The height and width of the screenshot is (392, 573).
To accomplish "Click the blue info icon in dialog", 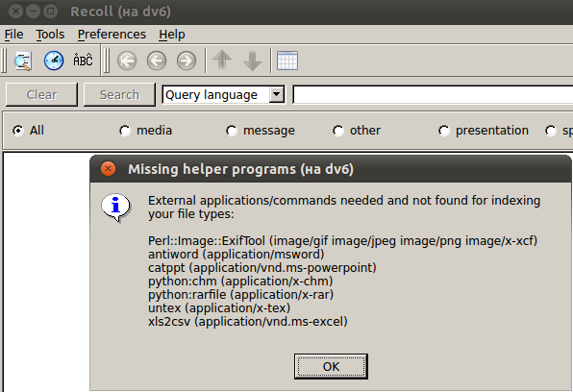I will click(x=115, y=208).
